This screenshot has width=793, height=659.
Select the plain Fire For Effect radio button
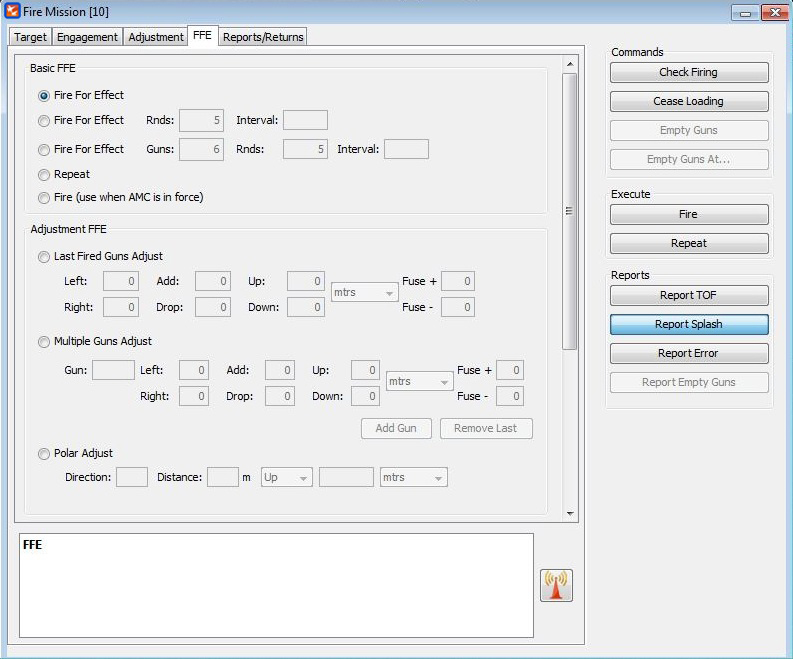click(44, 96)
